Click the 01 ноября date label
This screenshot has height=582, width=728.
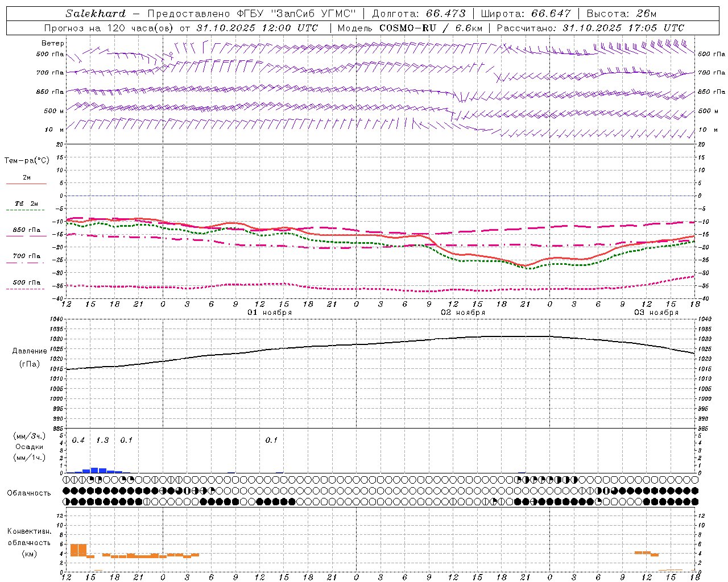click(270, 313)
